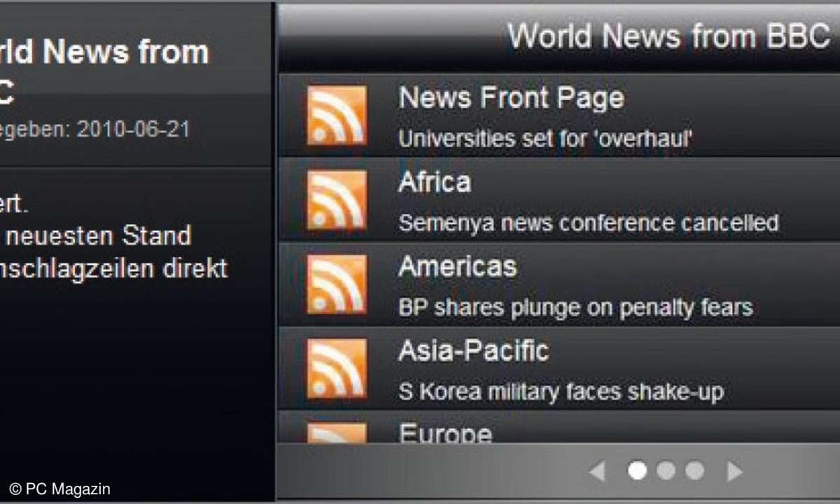The image size is (840, 504).
Task: Click the "nschlagzeilen direkt" description line
Action: pyautogui.click(x=113, y=269)
